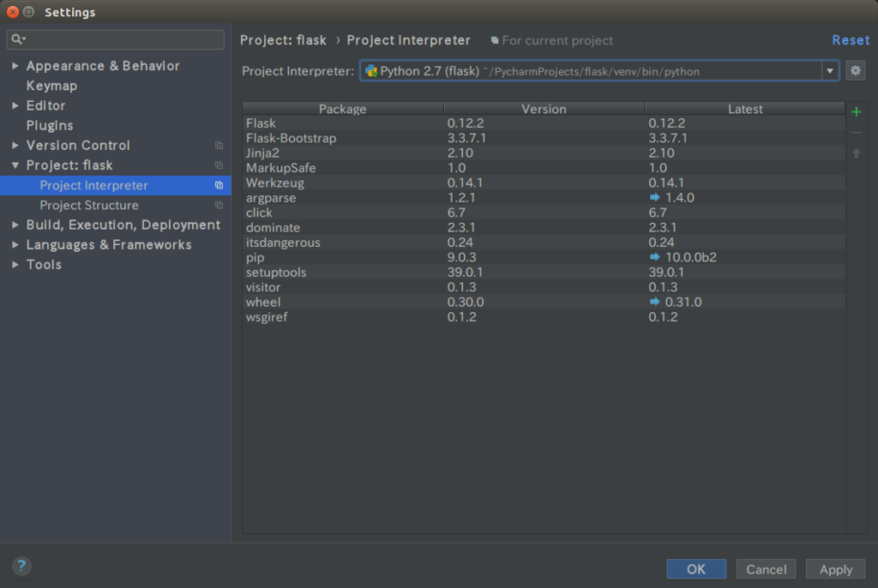This screenshot has height=588, width=878.
Task: Select the setuptools package row
Action: tap(544, 273)
